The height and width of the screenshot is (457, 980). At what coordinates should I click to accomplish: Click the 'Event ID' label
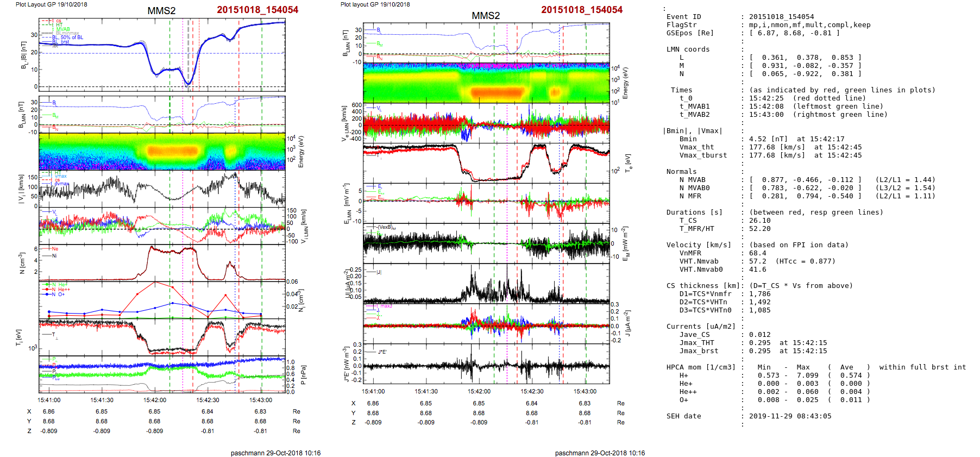tap(683, 17)
